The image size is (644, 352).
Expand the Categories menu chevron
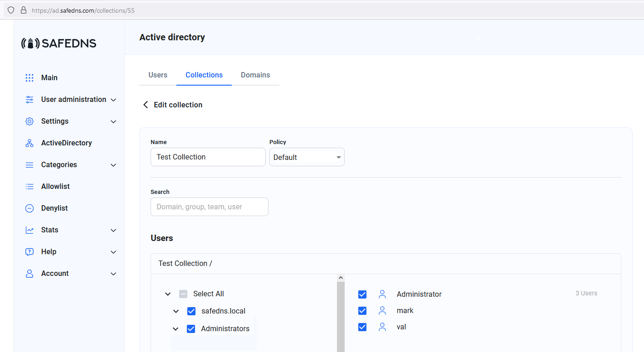click(x=113, y=165)
